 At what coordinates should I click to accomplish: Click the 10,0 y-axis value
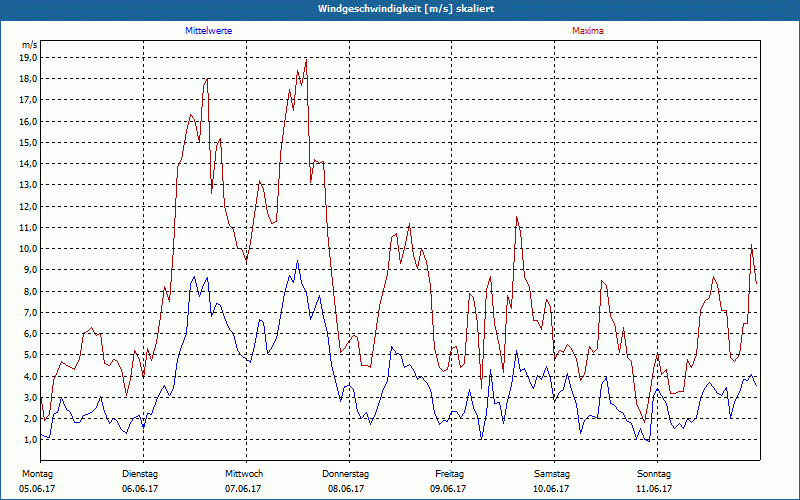(29, 249)
